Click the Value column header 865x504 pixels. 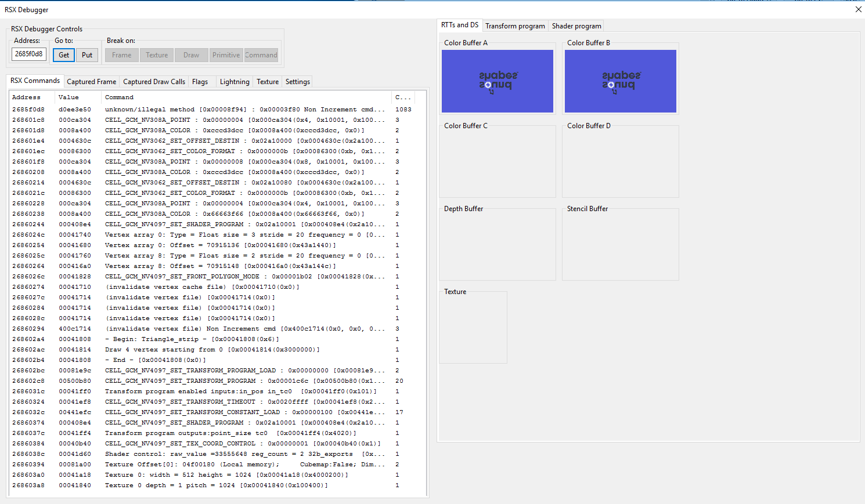tap(69, 97)
